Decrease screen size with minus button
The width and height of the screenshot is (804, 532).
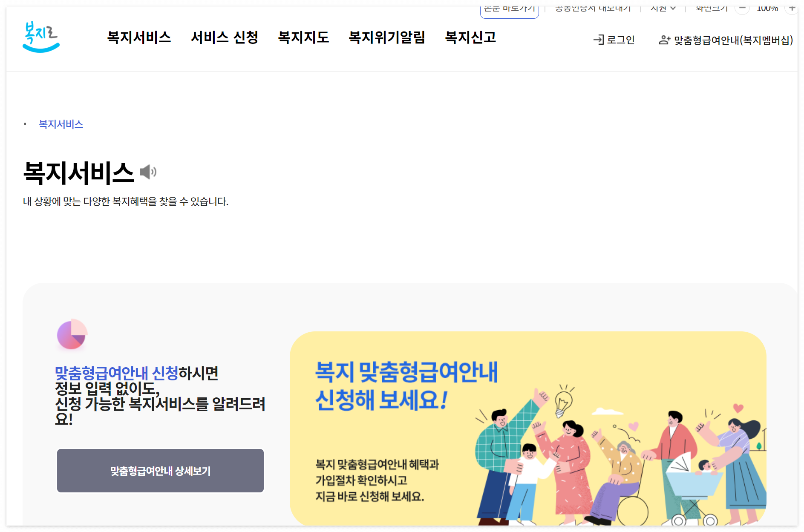742,8
